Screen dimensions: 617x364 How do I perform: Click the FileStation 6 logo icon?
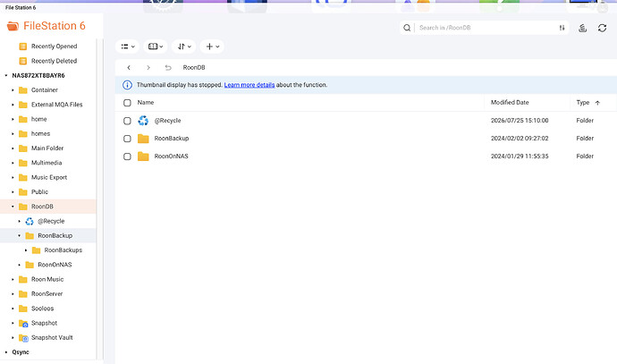coord(13,26)
